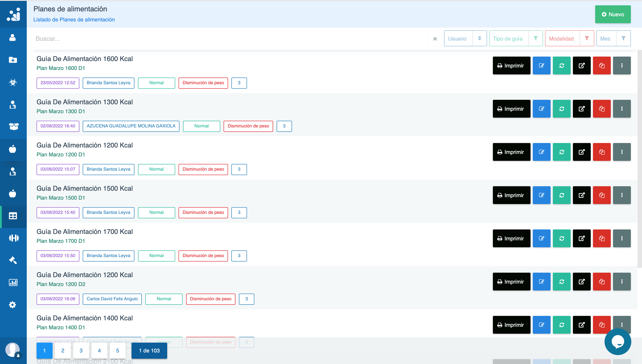Open the open-box sidebar icon
The image size is (642, 364).
(x=14, y=127)
